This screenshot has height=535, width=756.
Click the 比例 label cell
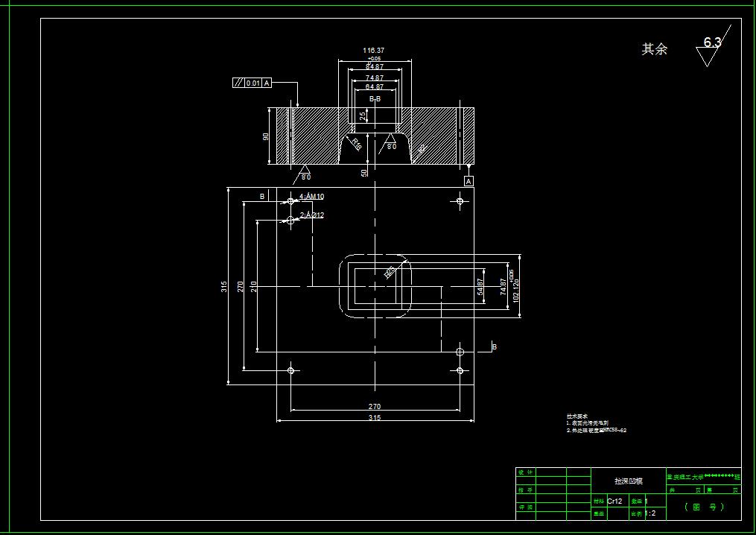coord(636,514)
